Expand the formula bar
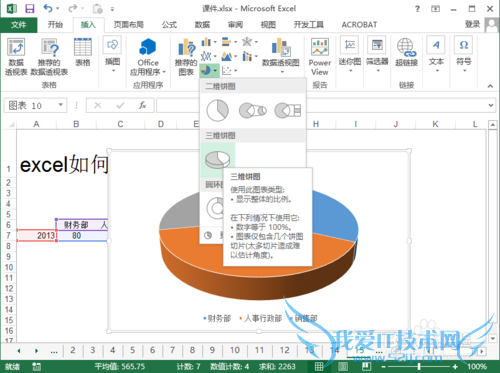The height and width of the screenshot is (373, 500). point(491,105)
